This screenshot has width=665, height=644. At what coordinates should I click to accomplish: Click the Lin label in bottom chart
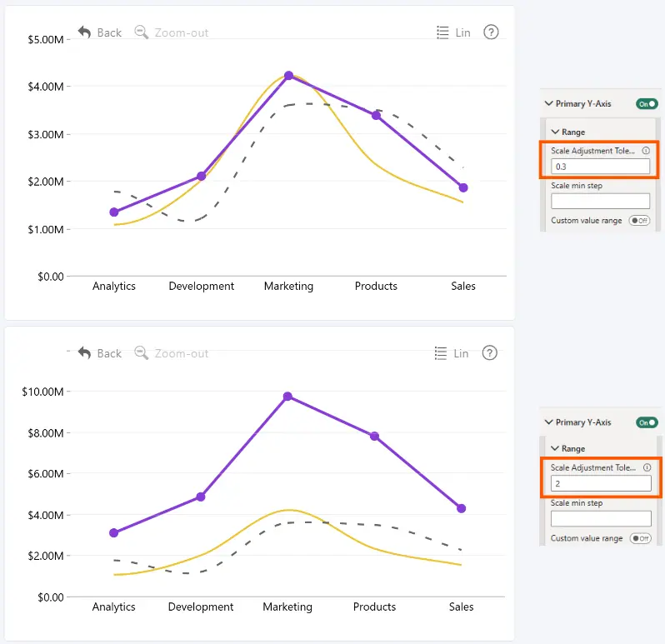[x=461, y=353]
